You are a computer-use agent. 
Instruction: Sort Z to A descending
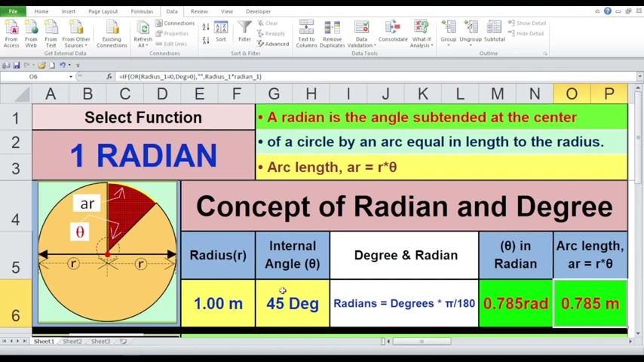pyautogui.click(x=206, y=40)
